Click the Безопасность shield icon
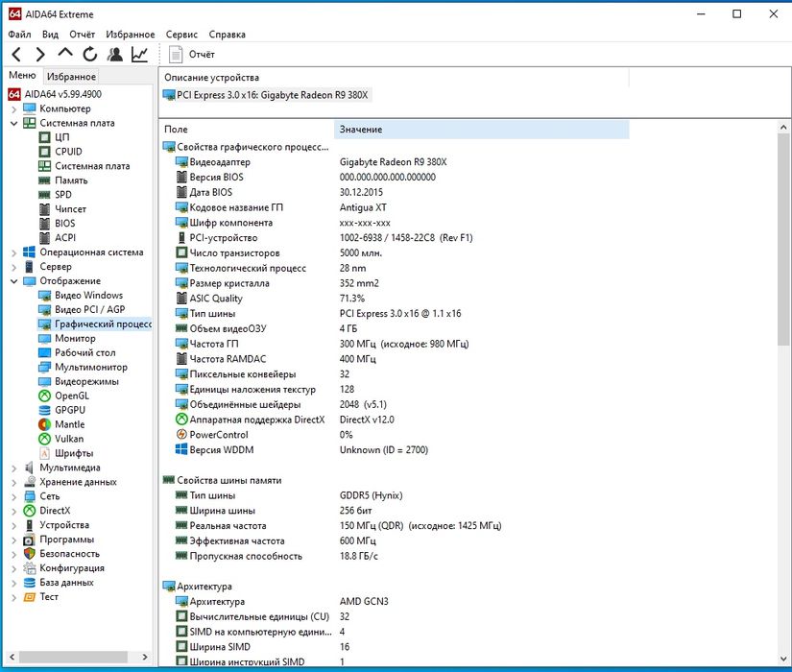Screen dimensions: 792x672 [x=30, y=554]
